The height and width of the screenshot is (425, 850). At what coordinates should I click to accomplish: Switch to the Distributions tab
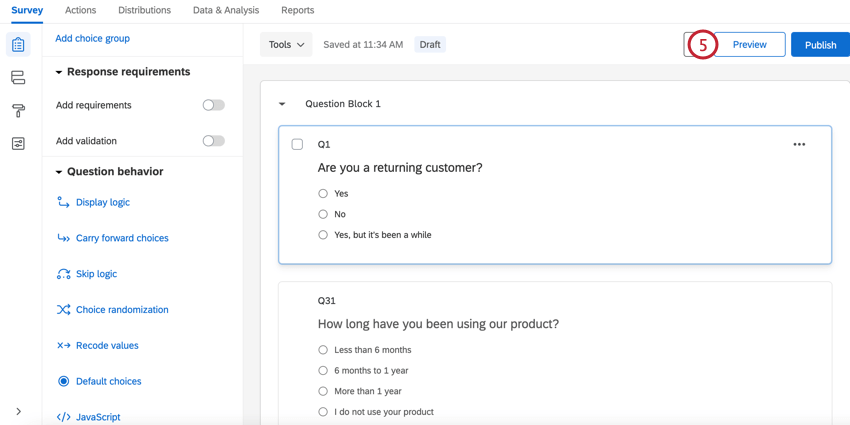144,10
